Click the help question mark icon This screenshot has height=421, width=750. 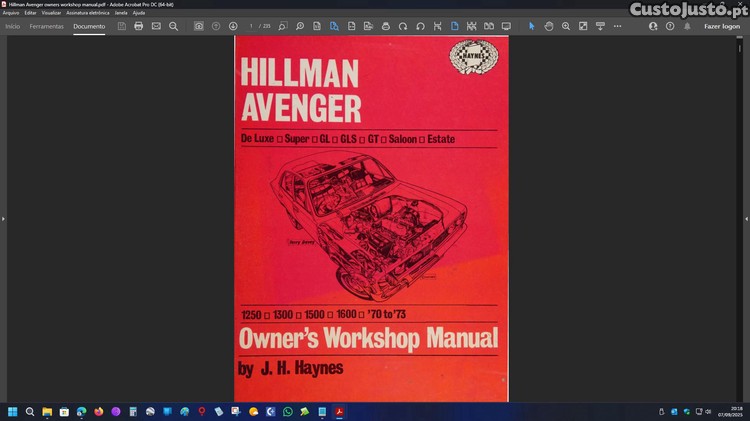point(670,26)
